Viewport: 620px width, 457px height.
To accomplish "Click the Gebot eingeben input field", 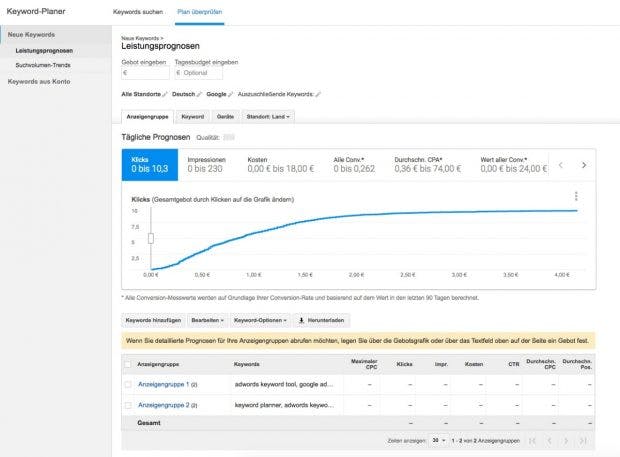I will (x=146, y=73).
